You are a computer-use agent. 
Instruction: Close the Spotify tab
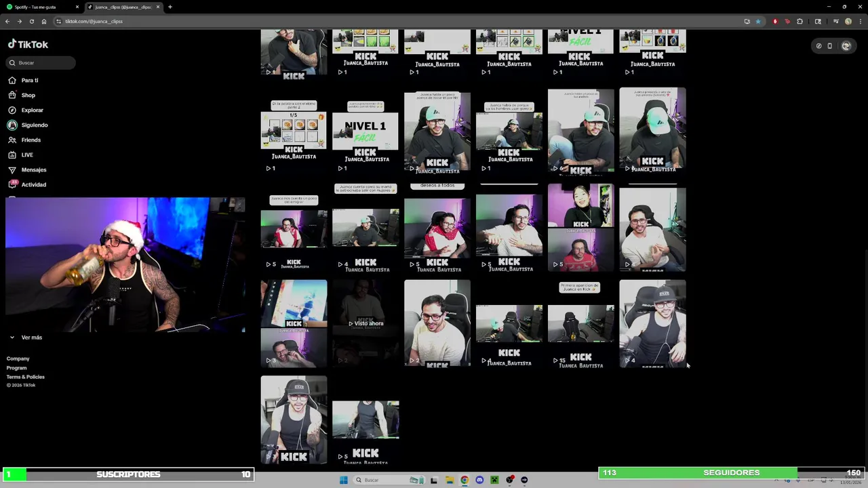(77, 7)
